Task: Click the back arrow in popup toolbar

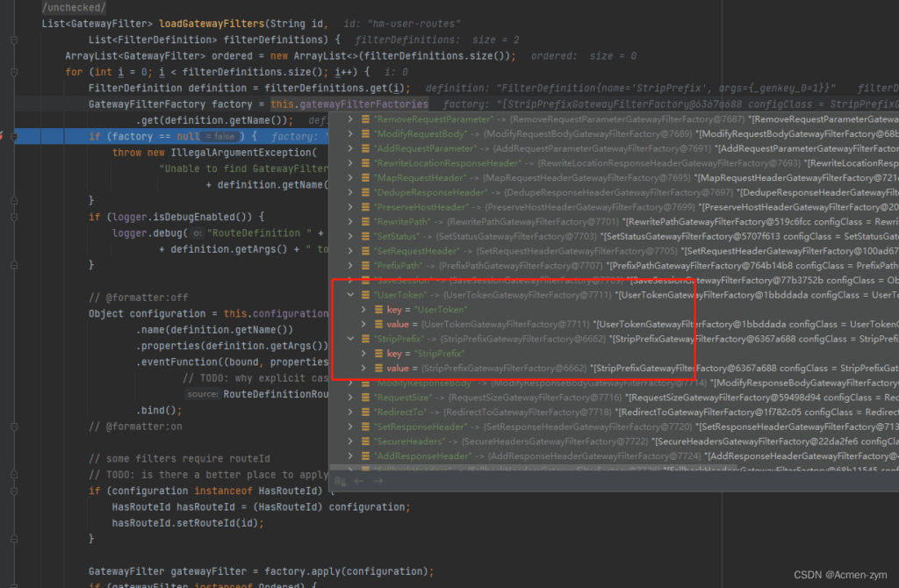Action: pos(359,481)
